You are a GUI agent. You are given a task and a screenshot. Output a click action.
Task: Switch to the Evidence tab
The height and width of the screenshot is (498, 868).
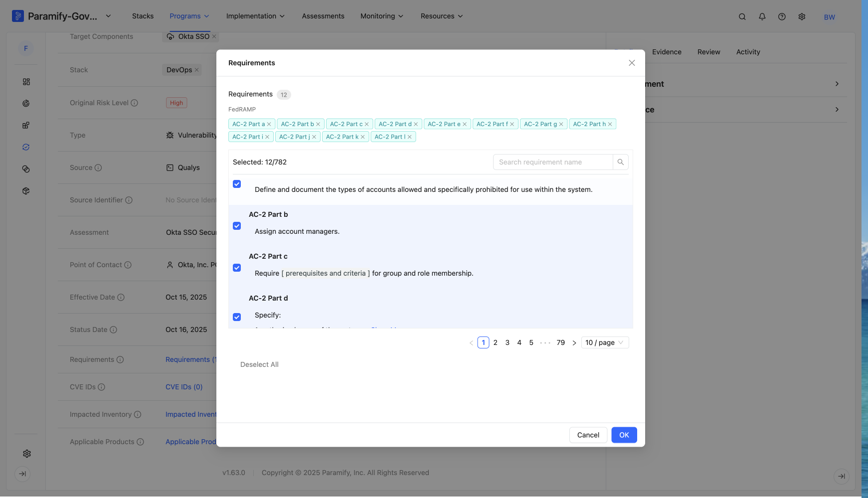tap(667, 52)
